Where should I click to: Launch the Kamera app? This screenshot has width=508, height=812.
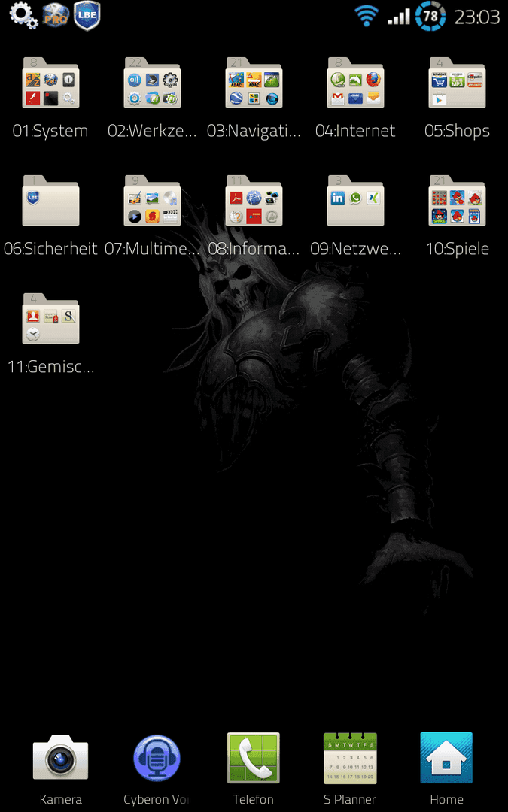coord(60,758)
